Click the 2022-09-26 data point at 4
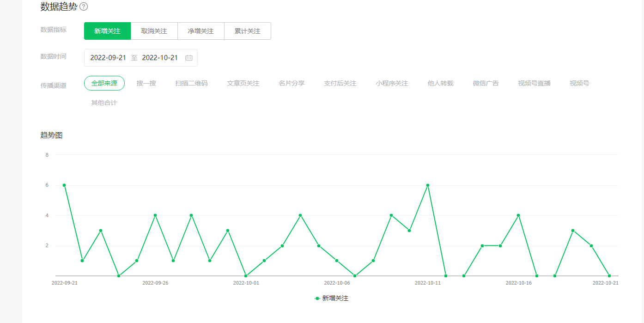This screenshot has width=644, height=323. [x=155, y=215]
